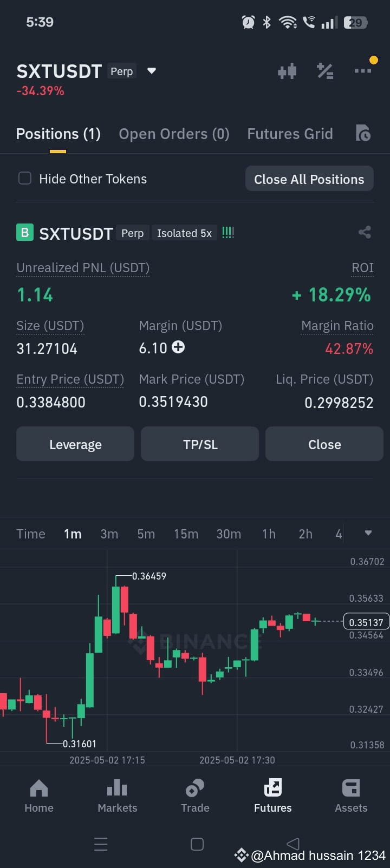Tap the green B buy badge

tap(24, 233)
